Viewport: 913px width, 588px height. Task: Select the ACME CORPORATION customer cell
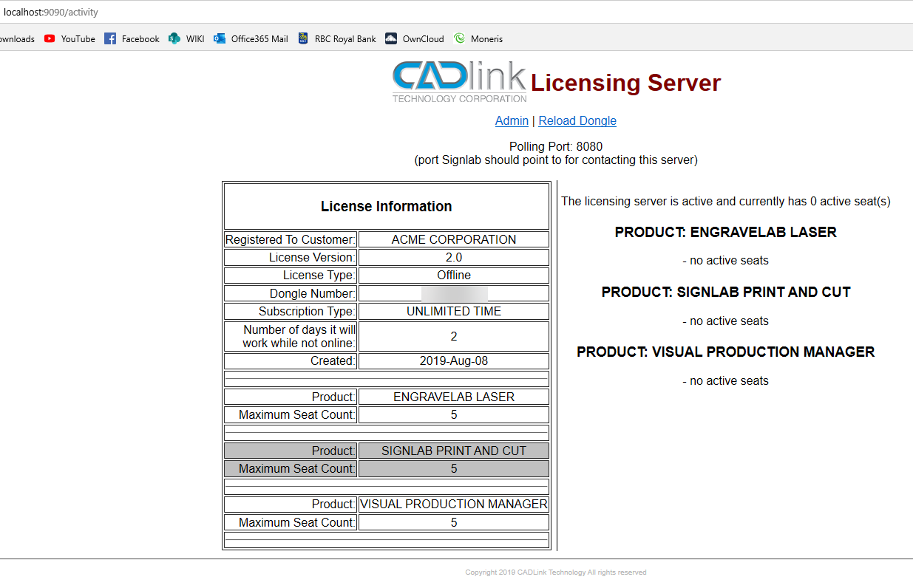click(453, 239)
